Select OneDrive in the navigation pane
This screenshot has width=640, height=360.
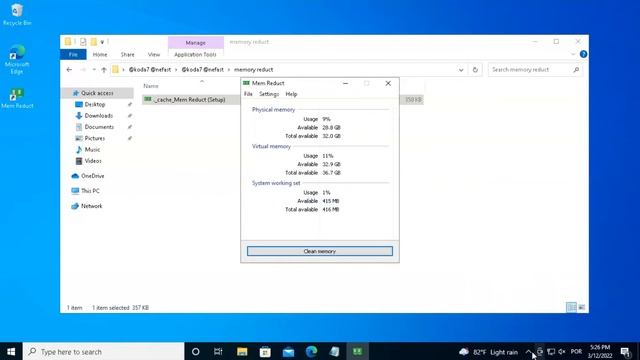coord(92,176)
